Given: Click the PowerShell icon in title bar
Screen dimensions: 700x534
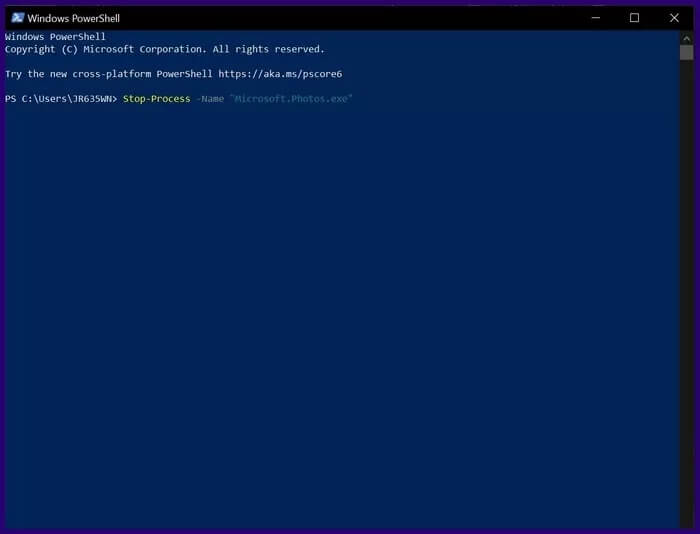Looking at the screenshot, I should point(17,18).
